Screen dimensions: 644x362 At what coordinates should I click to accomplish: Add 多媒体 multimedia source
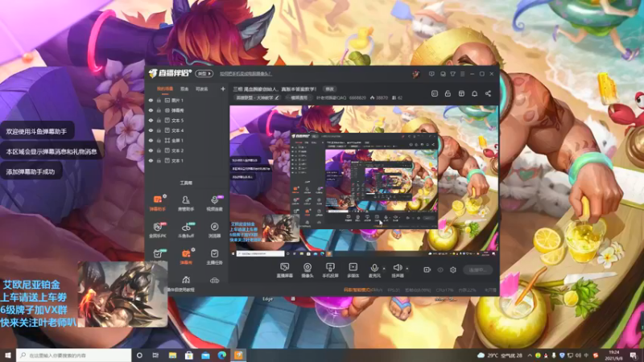point(353,270)
